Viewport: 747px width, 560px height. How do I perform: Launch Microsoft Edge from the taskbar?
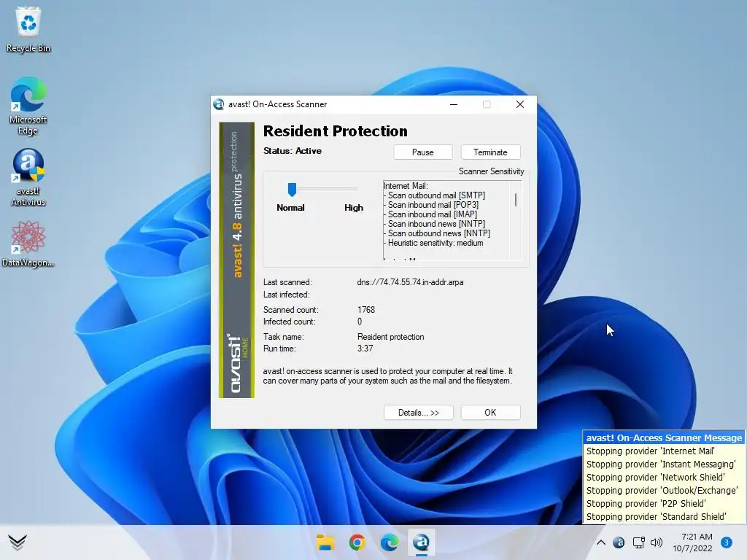tap(390, 542)
